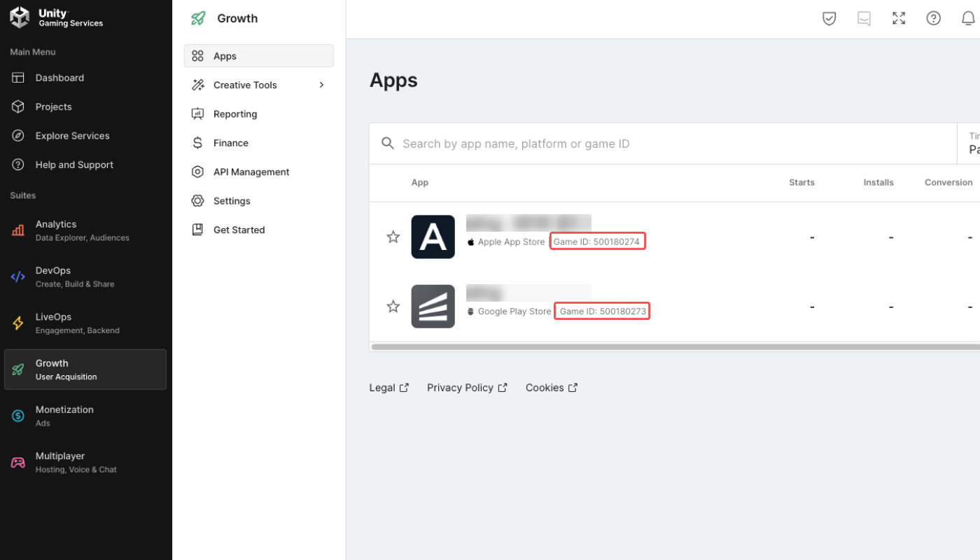Select Apps in Growth menu
980x560 pixels.
click(x=259, y=56)
